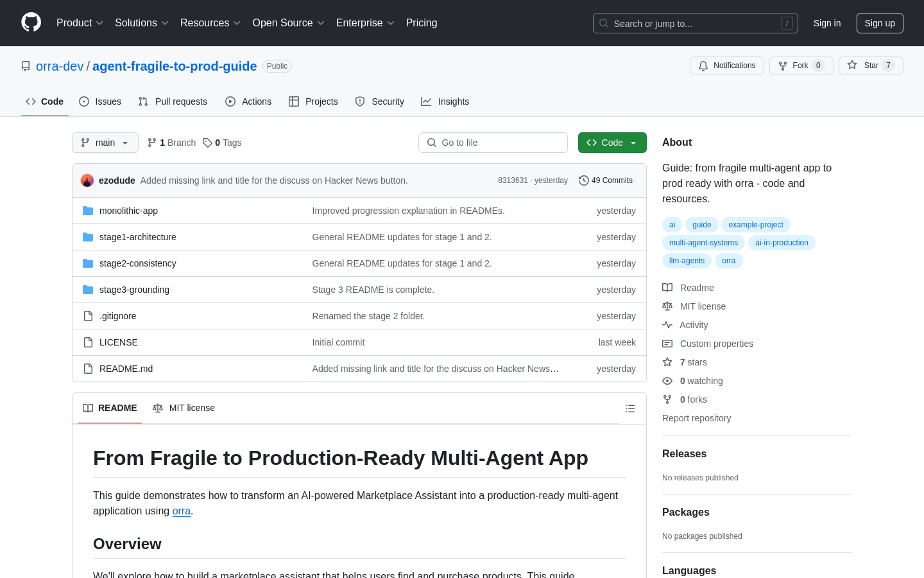Open commit hash 8313631
This screenshot has height=578, width=924.
pos(513,180)
